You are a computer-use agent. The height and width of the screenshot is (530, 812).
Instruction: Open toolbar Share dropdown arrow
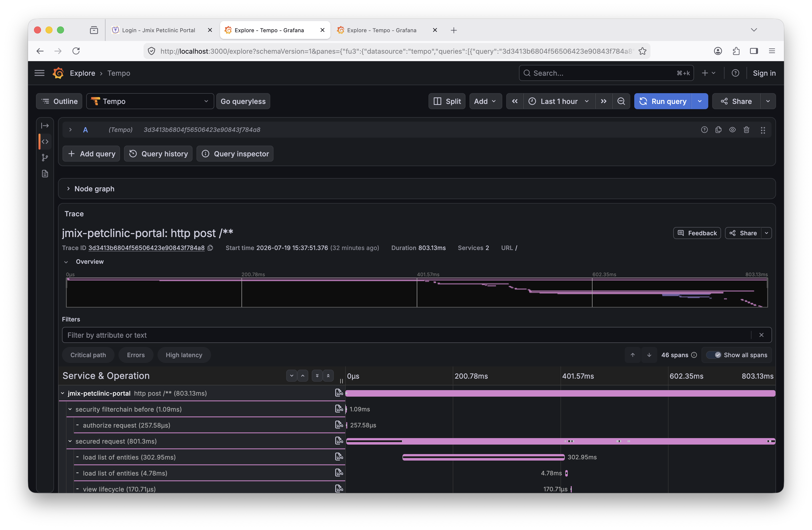click(768, 101)
